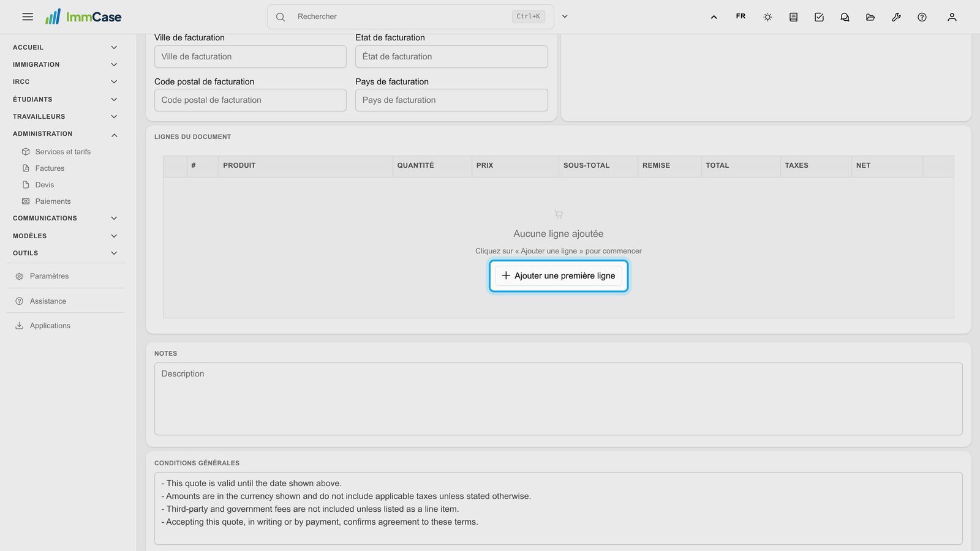
Task: Open the folder icon in header
Action: (x=870, y=17)
